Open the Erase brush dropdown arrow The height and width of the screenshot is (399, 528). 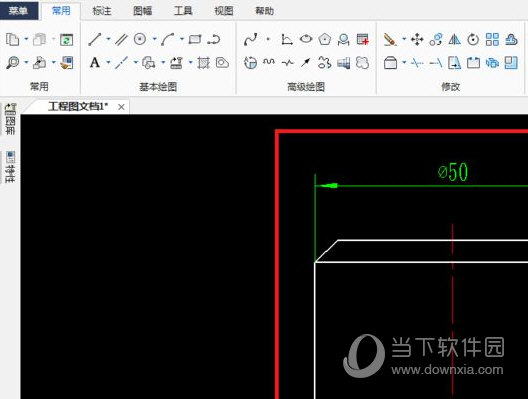coord(404,39)
